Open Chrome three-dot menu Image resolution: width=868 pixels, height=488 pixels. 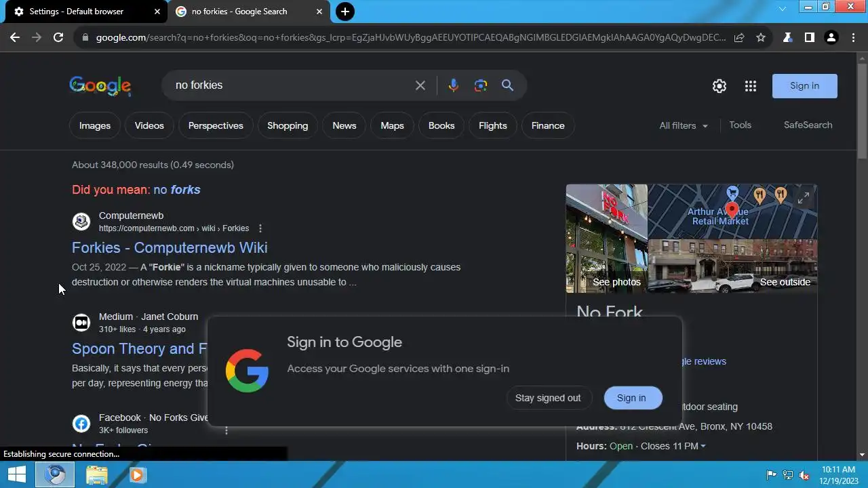853,37
